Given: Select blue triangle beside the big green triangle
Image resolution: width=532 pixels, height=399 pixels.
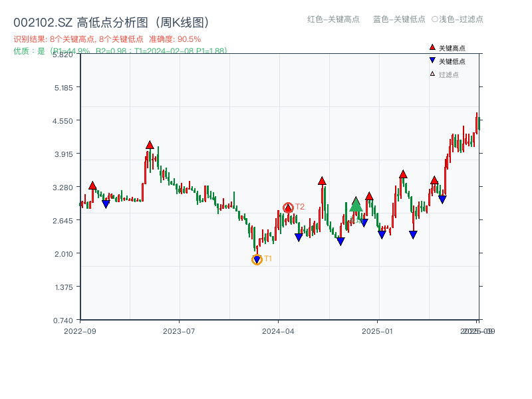Looking at the screenshot, I should (364, 223).
